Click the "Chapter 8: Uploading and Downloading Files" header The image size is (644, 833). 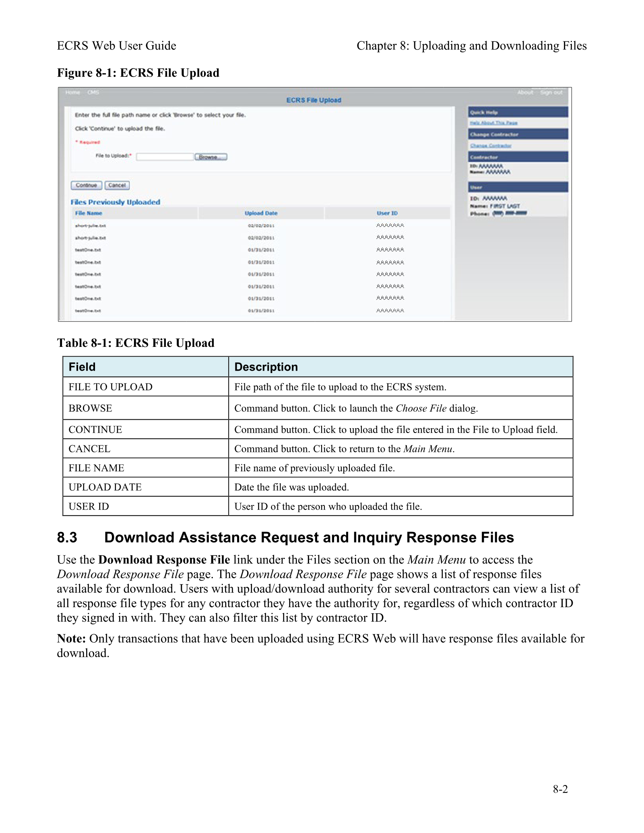[472, 46]
